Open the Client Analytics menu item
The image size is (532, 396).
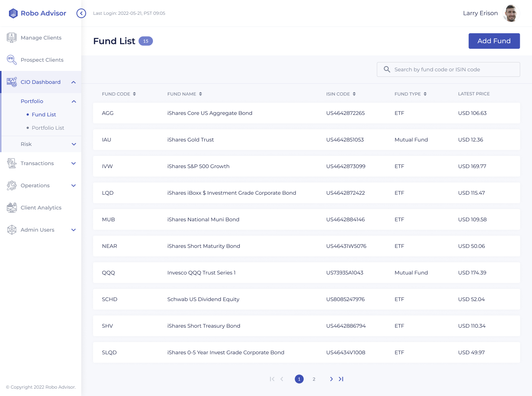41,208
